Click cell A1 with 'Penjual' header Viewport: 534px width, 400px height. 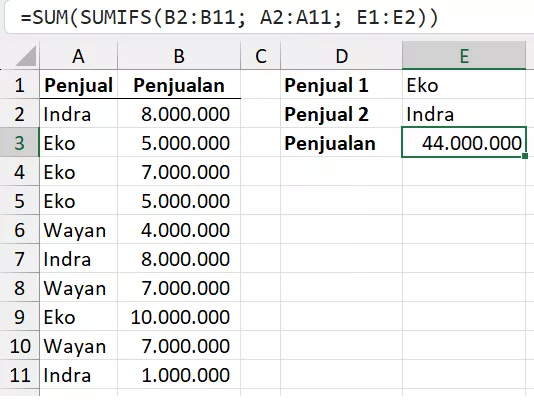78,85
